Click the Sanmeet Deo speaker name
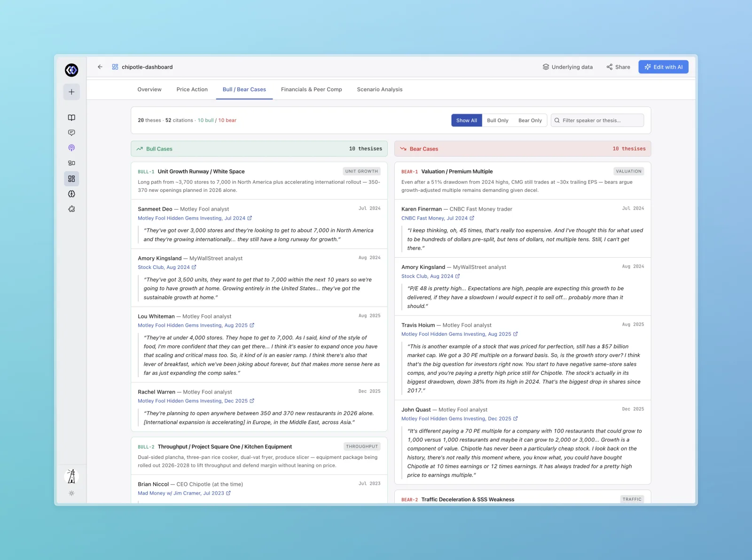The height and width of the screenshot is (560, 752). pos(155,209)
